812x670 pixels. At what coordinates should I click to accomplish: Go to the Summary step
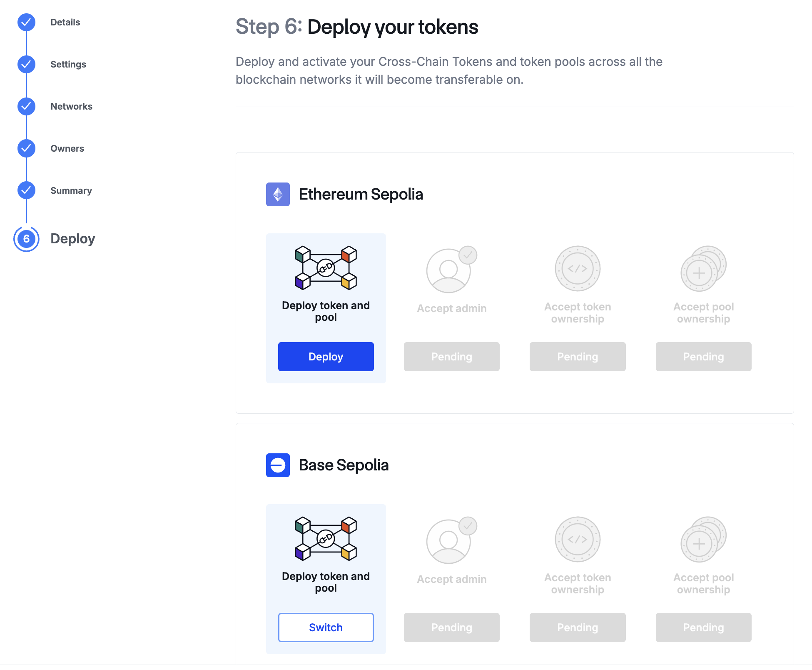tap(71, 190)
